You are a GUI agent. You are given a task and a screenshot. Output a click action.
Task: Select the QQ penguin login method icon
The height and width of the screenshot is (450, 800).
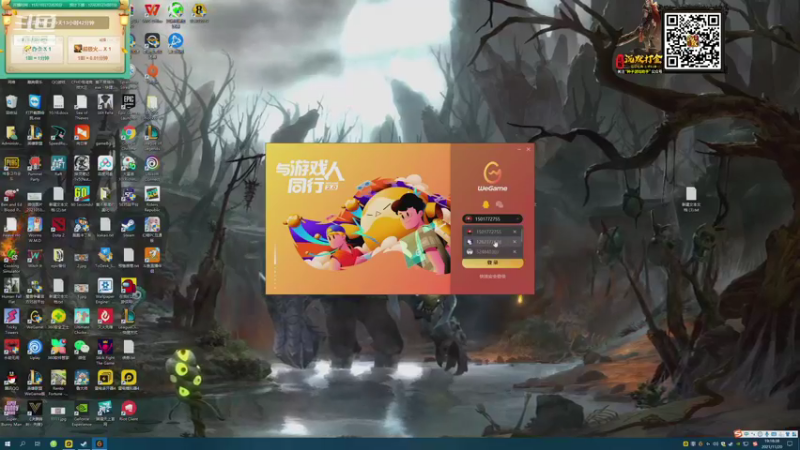[485, 205]
